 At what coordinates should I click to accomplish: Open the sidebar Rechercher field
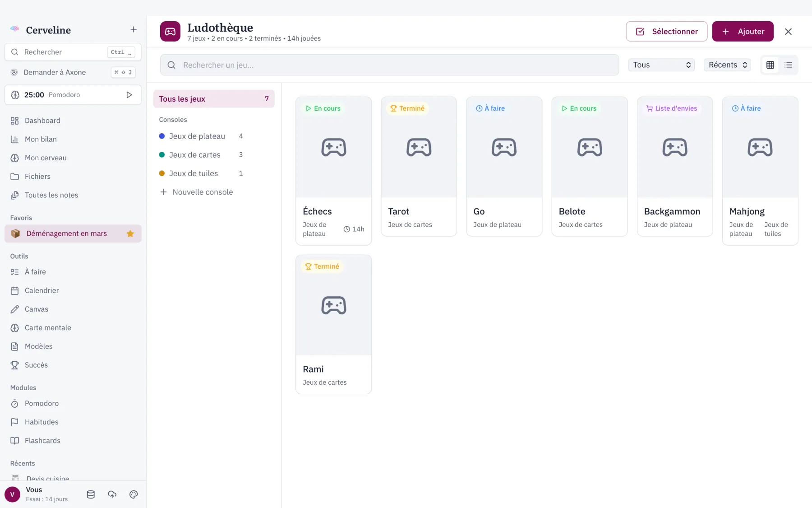pos(73,52)
